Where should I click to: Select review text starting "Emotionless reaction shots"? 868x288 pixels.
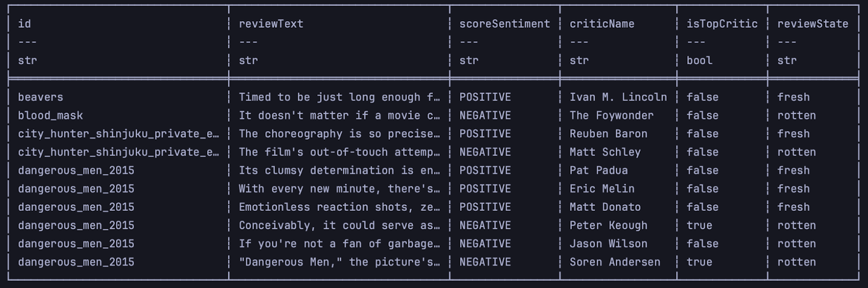[x=339, y=207]
